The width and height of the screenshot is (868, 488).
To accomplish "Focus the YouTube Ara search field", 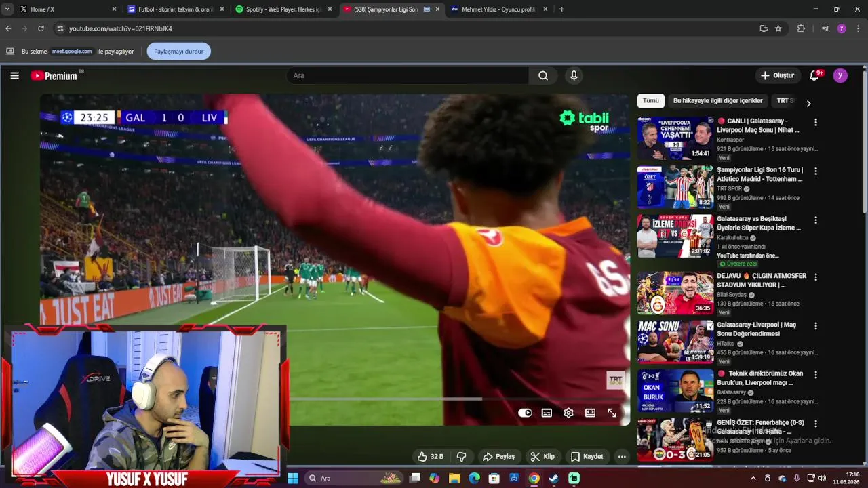I will click(409, 76).
